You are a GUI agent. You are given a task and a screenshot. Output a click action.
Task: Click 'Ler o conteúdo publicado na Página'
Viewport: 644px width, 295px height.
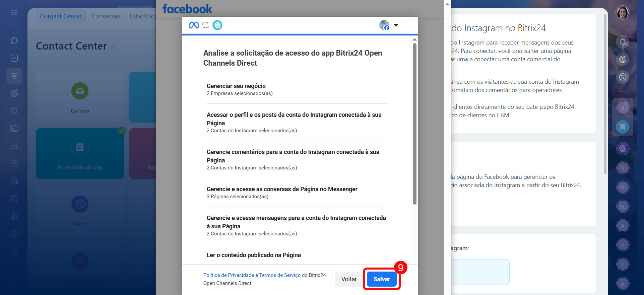click(254, 255)
